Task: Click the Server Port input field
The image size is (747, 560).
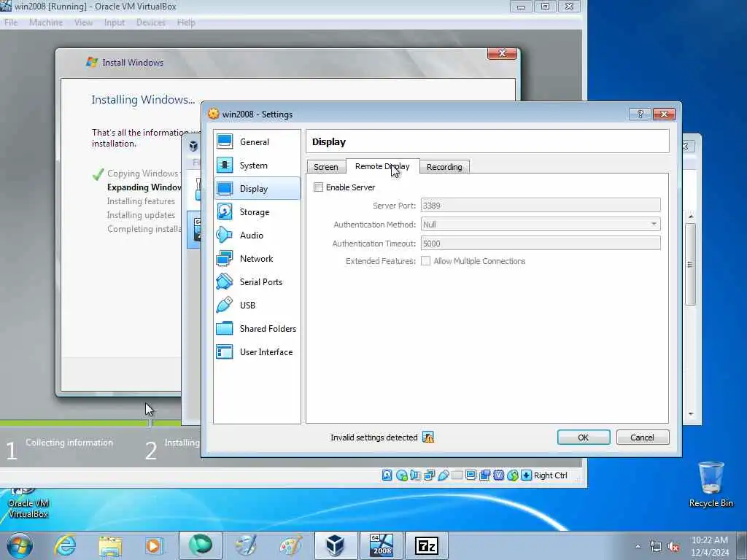Action: pos(541,205)
